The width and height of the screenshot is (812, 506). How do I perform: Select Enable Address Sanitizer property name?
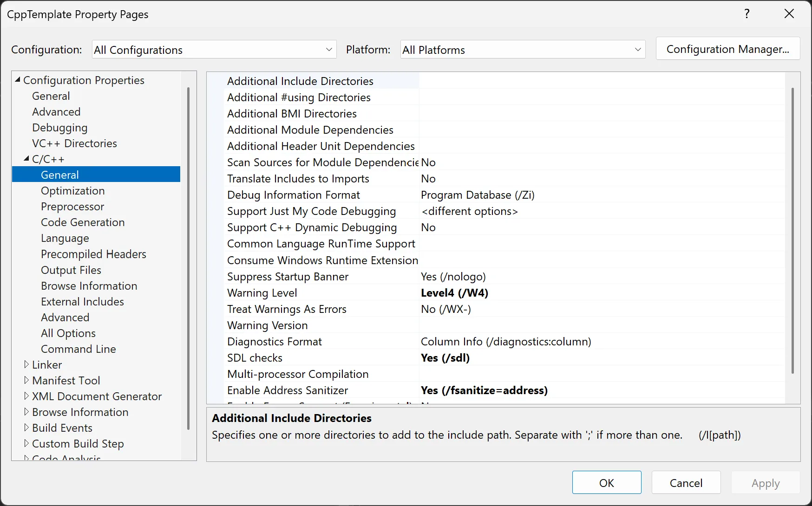tap(288, 390)
